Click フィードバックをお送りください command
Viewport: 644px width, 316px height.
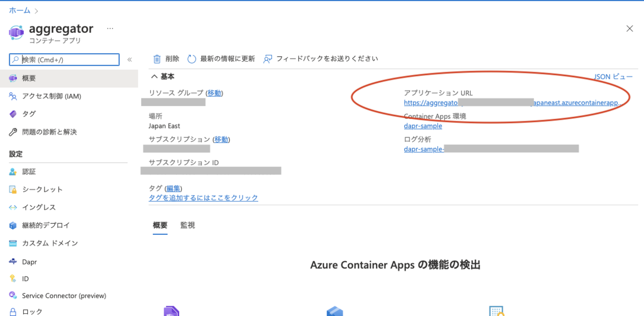point(327,59)
